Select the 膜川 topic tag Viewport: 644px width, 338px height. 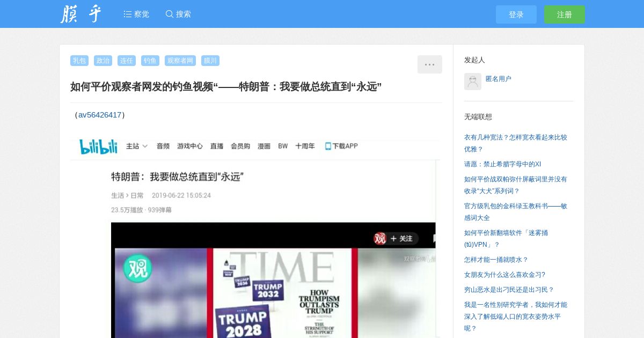[210, 61]
